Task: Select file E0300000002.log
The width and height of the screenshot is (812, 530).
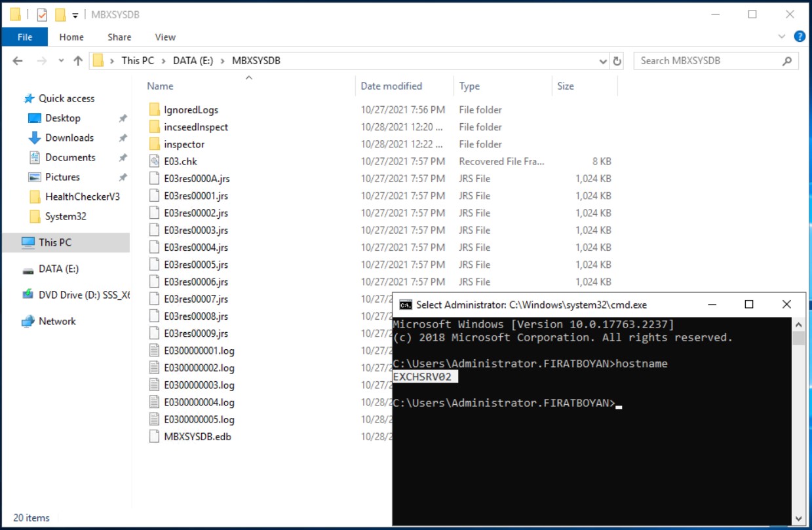Action: pos(199,368)
